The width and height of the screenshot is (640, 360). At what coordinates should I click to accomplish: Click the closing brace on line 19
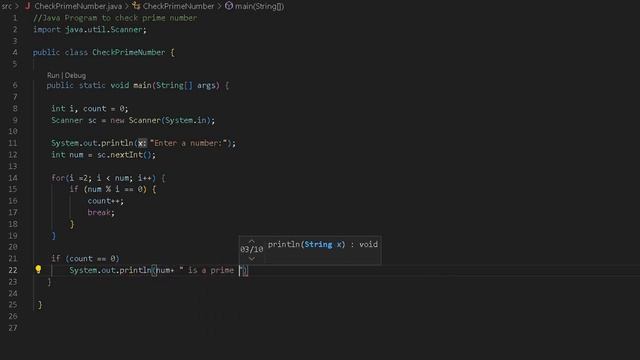pyautogui.click(x=53, y=236)
